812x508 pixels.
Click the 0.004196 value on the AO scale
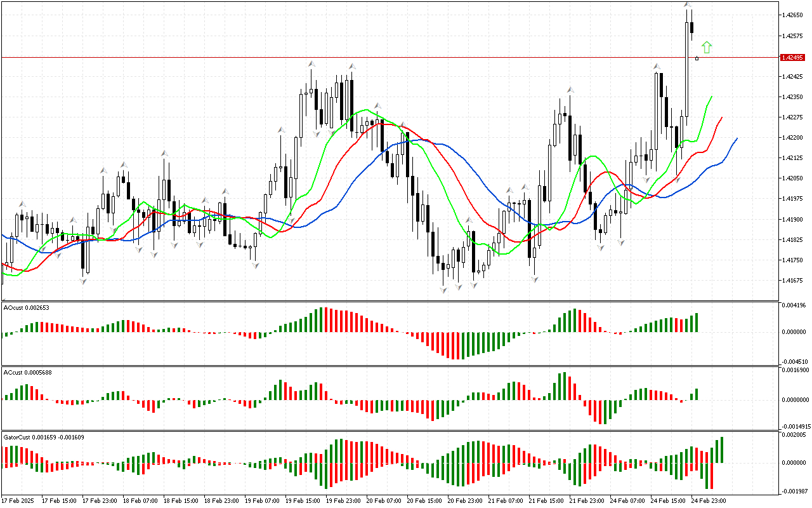(794, 306)
